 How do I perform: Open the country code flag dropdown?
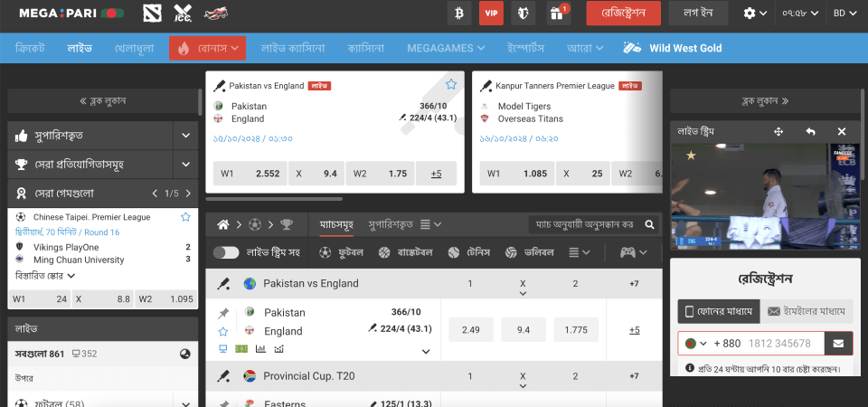point(695,344)
